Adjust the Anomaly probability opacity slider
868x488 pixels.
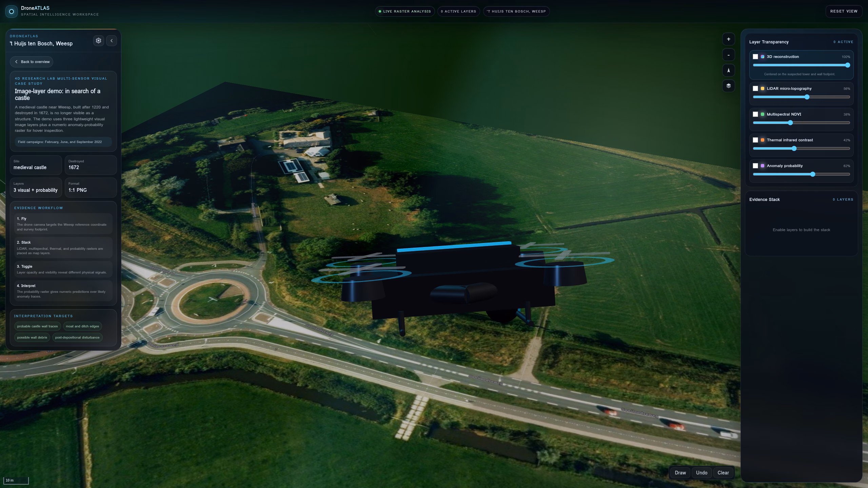(801, 174)
